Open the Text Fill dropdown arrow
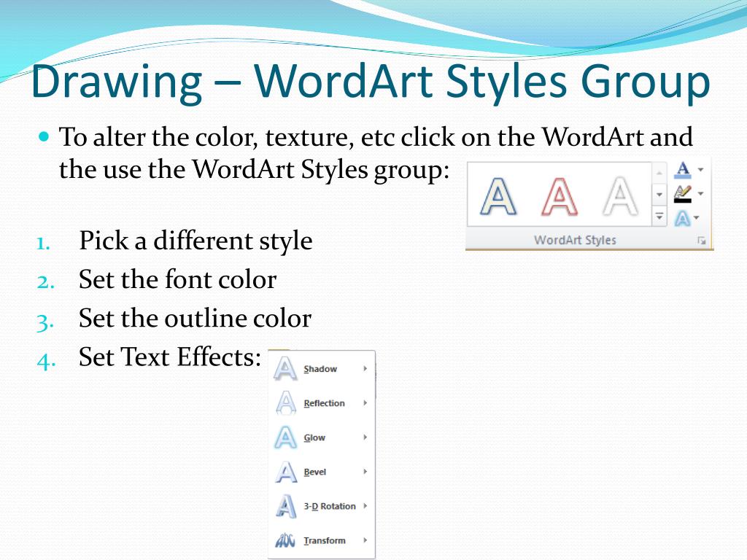747x560 pixels. point(700,169)
